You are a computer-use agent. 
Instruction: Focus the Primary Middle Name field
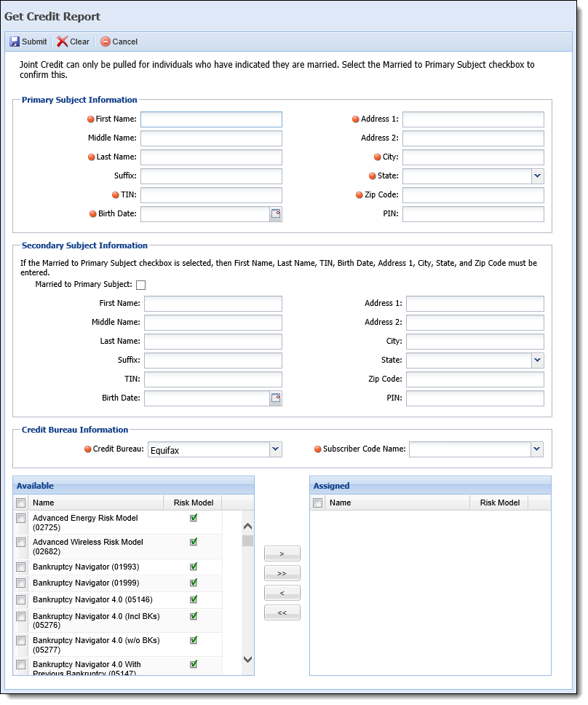click(211, 138)
